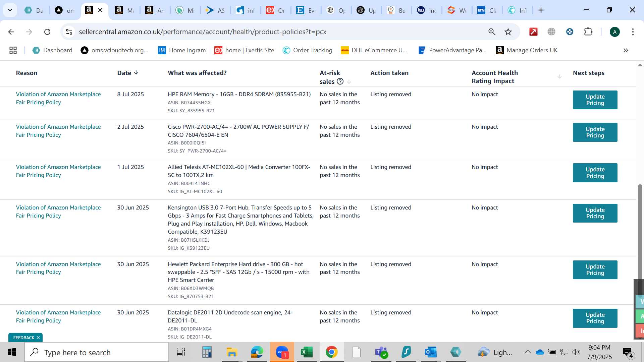The height and width of the screenshot is (362, 644).
Task: Click Update Pricing for HPE RAM Memory
Action: pyautogui.click(x=595, y=100)
